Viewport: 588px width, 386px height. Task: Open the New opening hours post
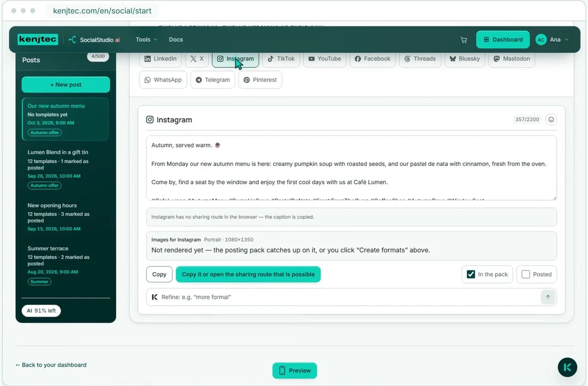(x=65, y=217)
